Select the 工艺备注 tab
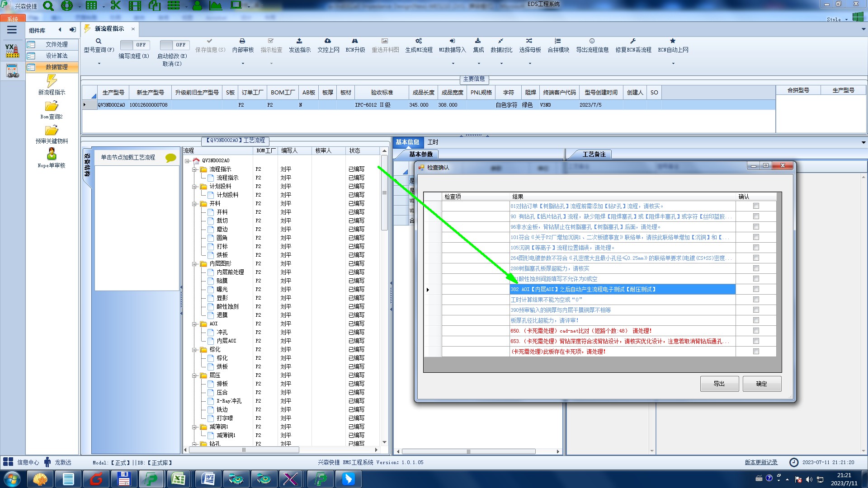 click(x=594, y=155)
